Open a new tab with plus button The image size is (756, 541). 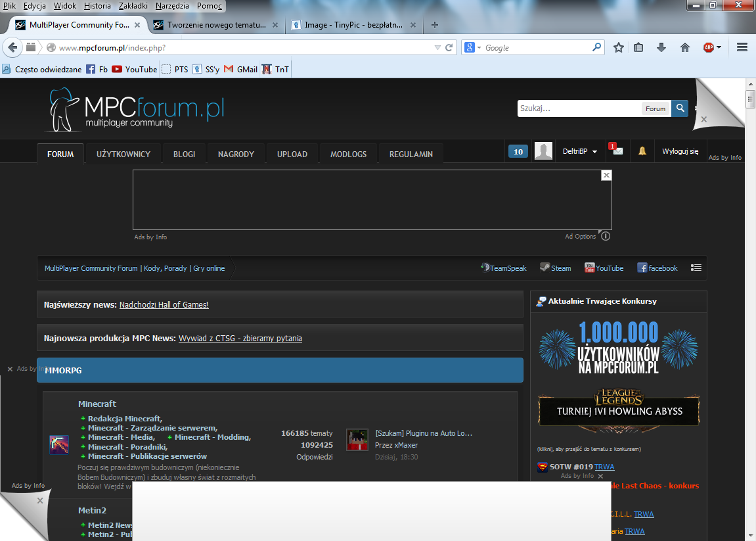click(x=434, y=25)
